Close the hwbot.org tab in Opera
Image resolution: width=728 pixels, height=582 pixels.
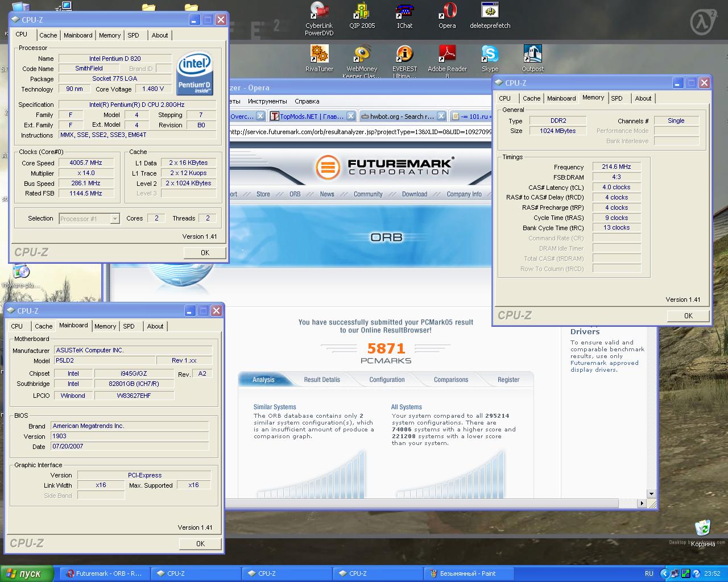pyautogui.click(x=441, y=116)
